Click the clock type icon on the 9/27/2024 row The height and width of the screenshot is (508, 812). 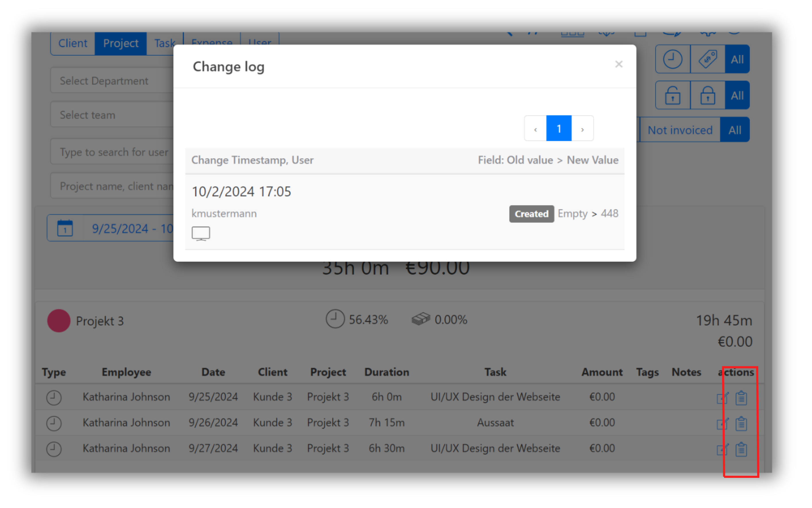click(x=54, y=449)
